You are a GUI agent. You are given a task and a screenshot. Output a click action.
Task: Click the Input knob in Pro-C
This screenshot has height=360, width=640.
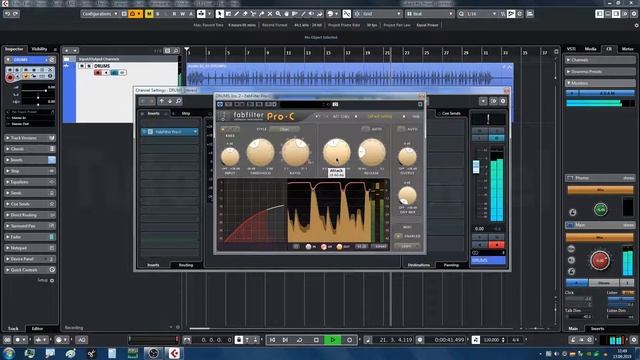click(x=230, y=157)
